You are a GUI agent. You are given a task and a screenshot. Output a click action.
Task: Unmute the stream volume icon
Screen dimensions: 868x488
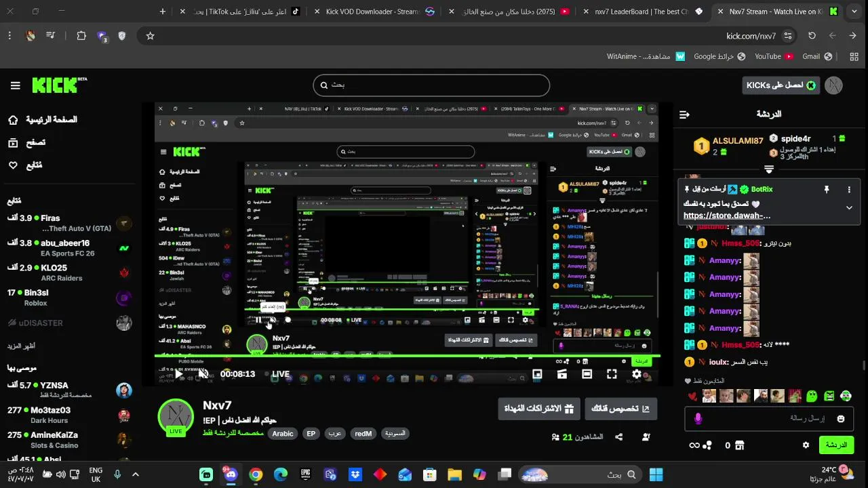point(203,374)
